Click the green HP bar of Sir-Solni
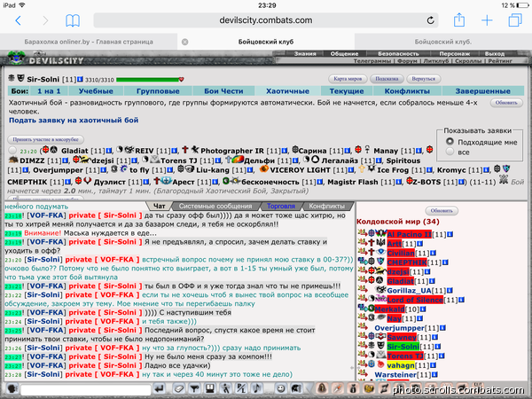The width and height of the screenshot is (532, 399). [x=148, y=80]
